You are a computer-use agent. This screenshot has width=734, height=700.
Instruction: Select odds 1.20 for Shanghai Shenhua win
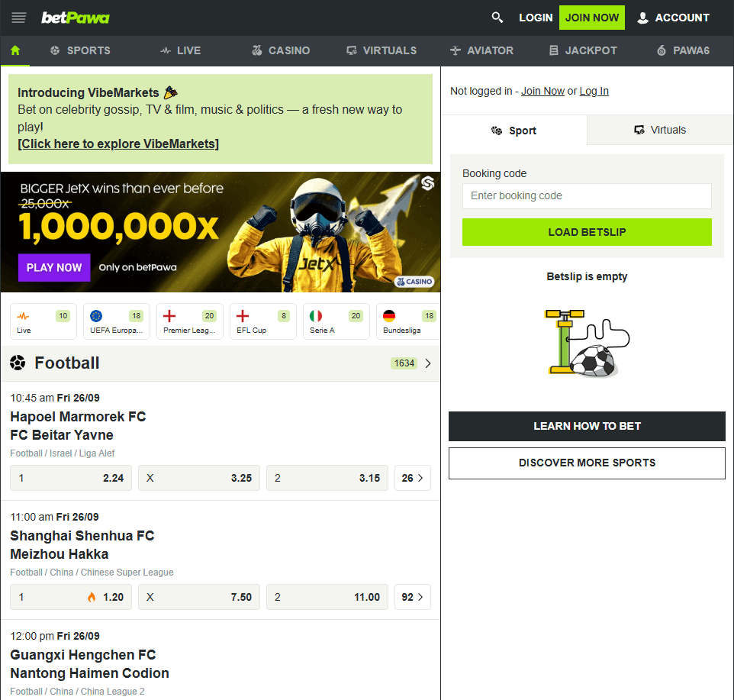71,597
